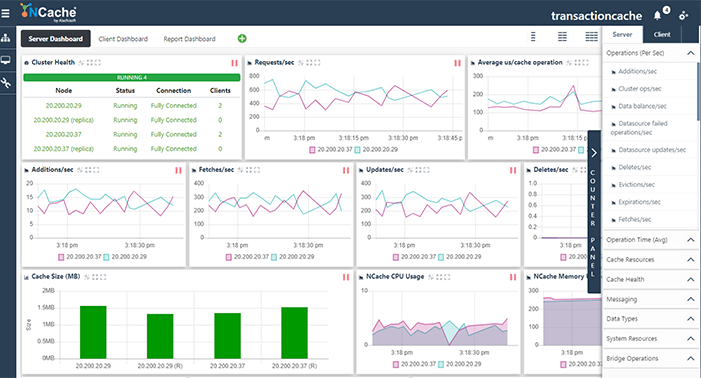Select the Server tab in counter panel
The height and width of the screenshot is (378, 701).
coord(622,34)
